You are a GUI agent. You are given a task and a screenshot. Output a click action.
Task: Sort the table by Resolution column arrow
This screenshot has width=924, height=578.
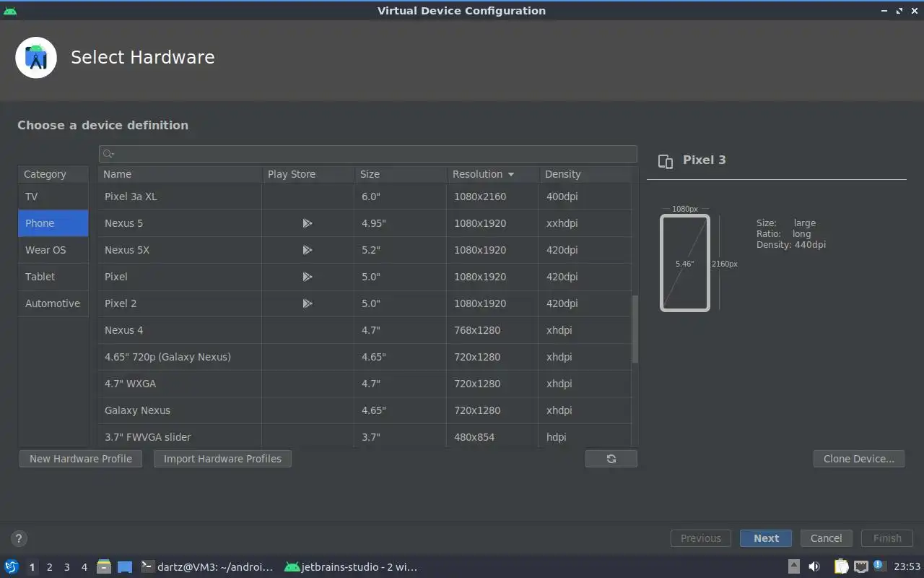coord(511,175)
